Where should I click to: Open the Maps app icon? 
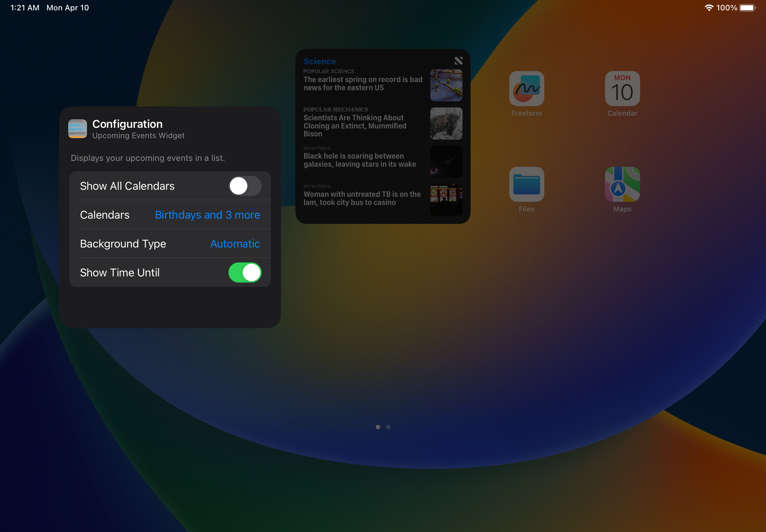pos(622,184)
